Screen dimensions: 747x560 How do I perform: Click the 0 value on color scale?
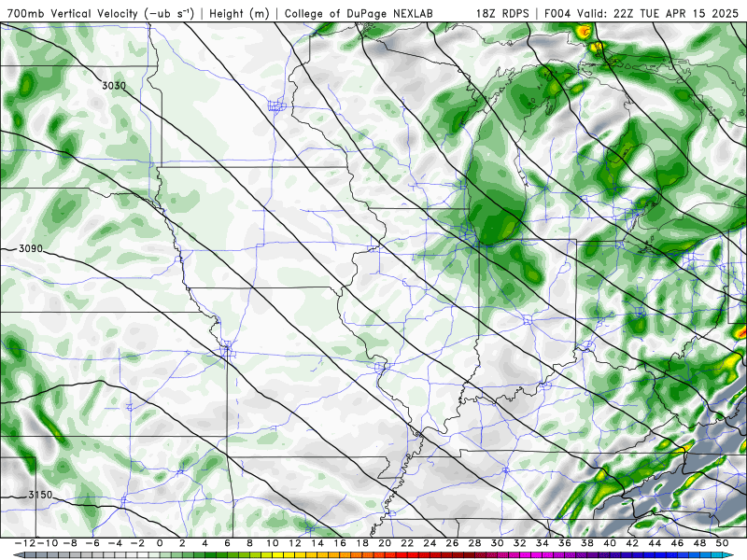click(x=160, y=543)
